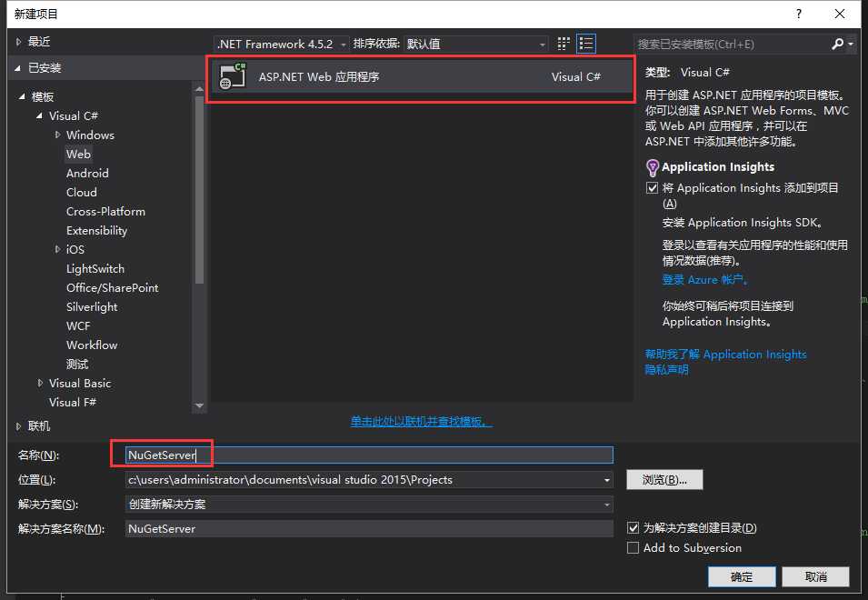Image resolution: width=868 pixels, height=600 pixels.
Task: Open the help question mark
Action: coord(798,14)
